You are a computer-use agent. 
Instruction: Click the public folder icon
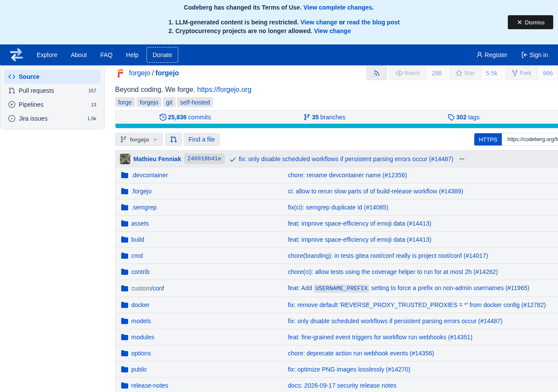[125, 369]
